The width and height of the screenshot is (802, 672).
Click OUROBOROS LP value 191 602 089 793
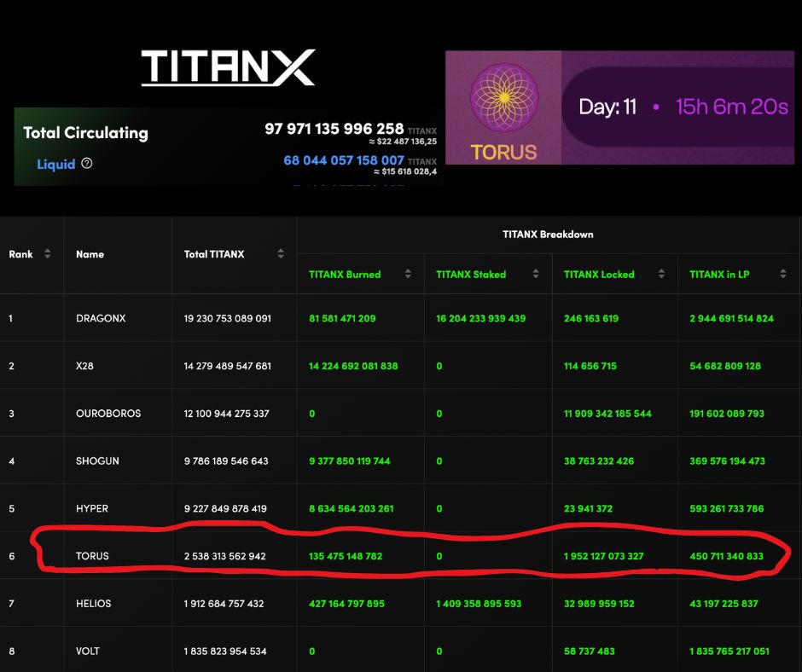727,414
